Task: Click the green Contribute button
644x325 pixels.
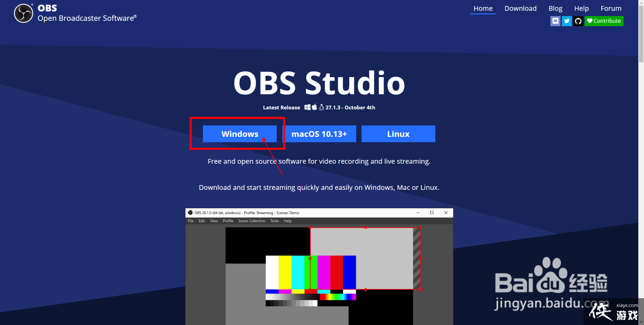Action: click(x=604, y=21)
